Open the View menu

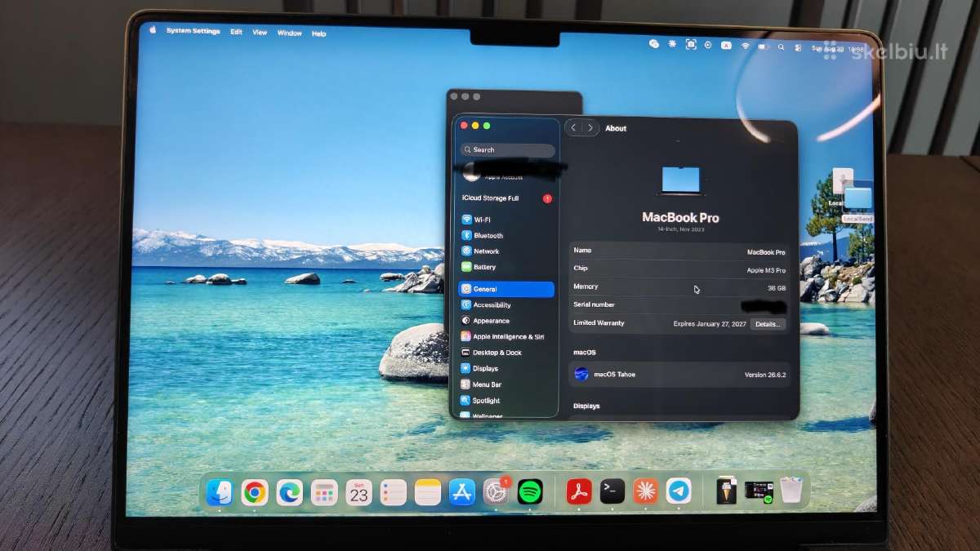coord(260,33)
